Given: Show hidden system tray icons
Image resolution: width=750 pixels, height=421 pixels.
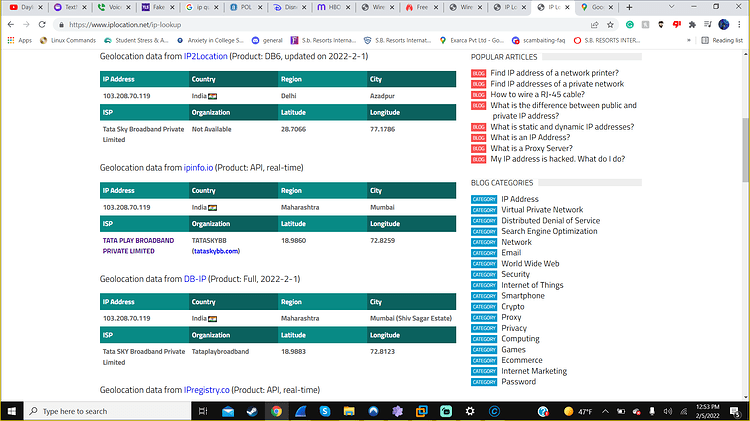Looking at the screenshot, I should coord(605,411).
